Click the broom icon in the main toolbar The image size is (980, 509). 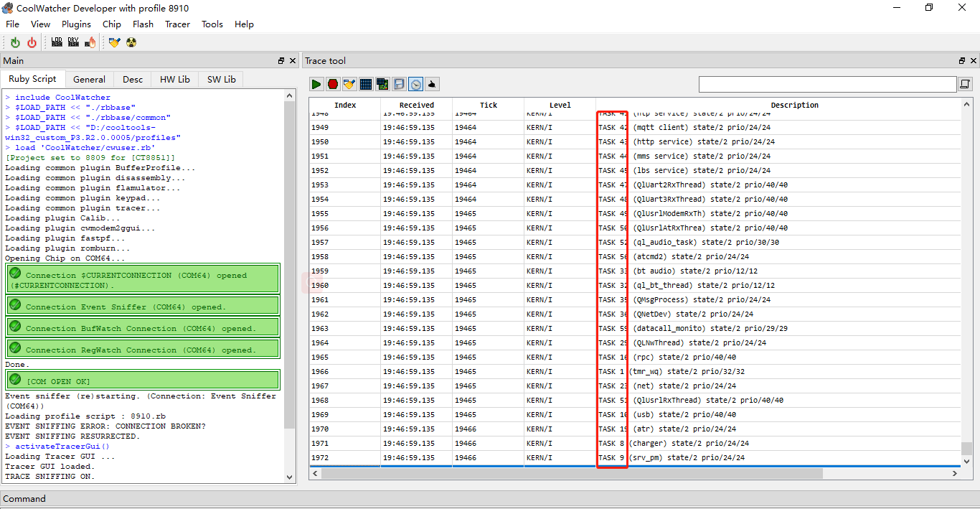pos(114,43)
